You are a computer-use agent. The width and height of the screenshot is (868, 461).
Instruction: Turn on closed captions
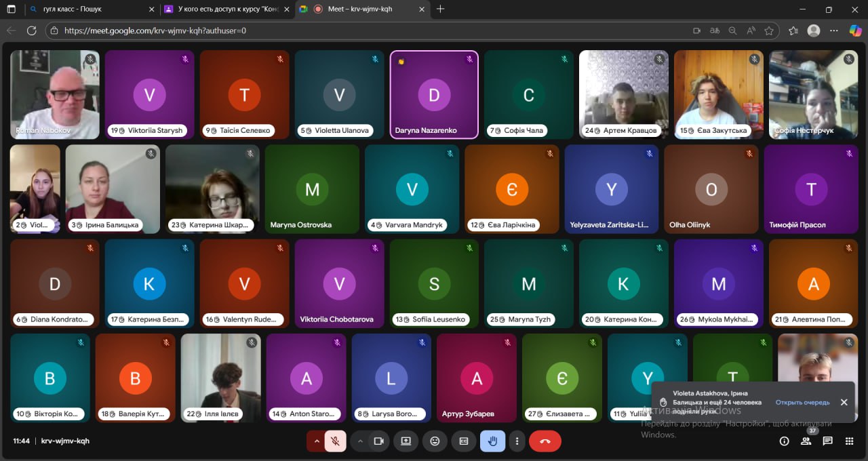click(464, 441)
